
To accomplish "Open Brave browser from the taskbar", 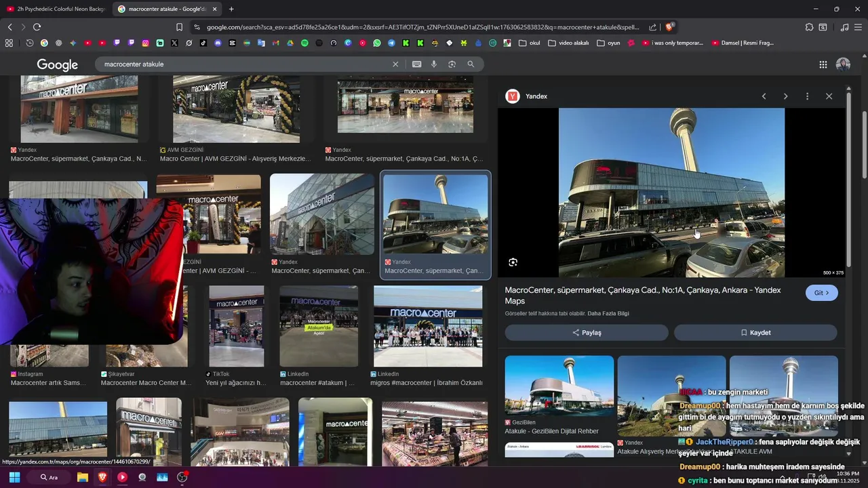I will tap(102, 477).
